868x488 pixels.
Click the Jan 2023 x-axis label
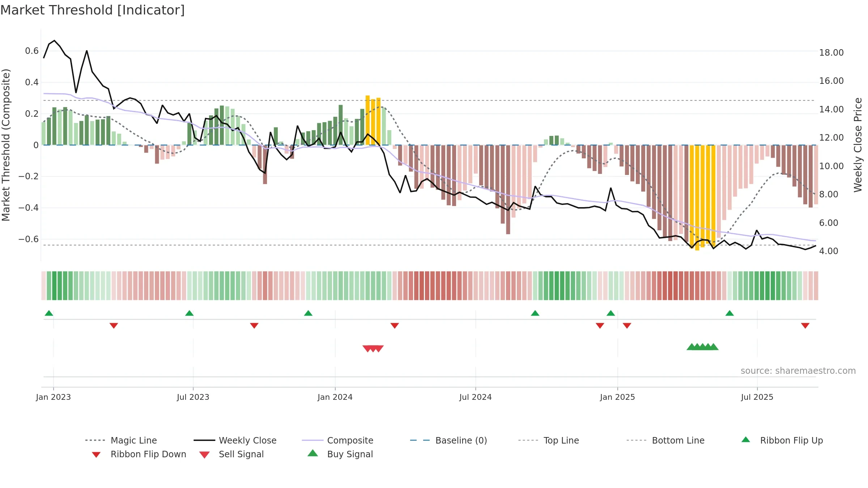[54, 397]
